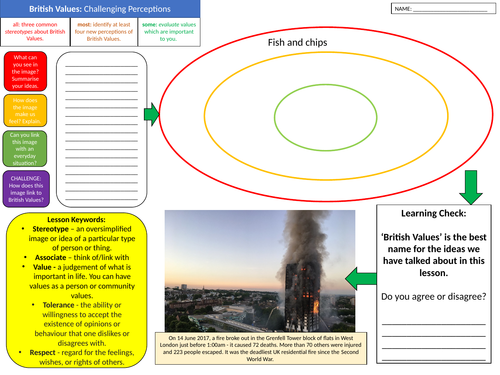The height and width of the screenshot is (375, 500).
Task: Click the first answer line under Learning Check
Action: point(434,324)
